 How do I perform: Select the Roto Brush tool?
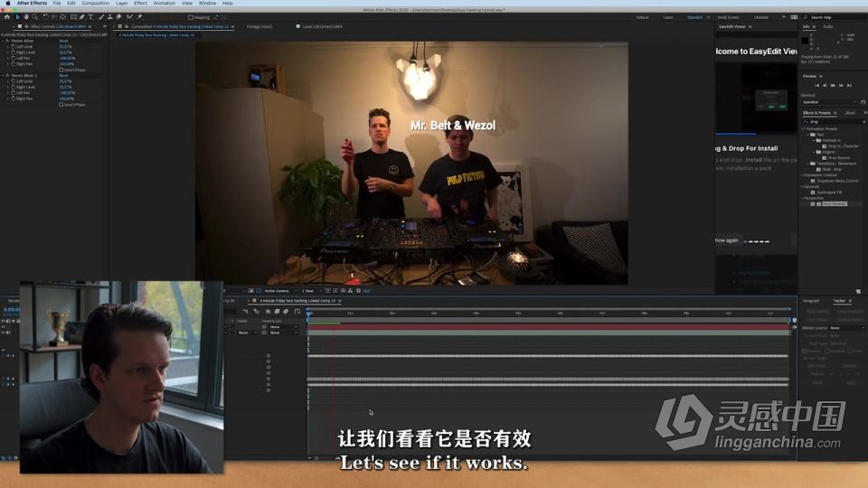coord(129,17)
